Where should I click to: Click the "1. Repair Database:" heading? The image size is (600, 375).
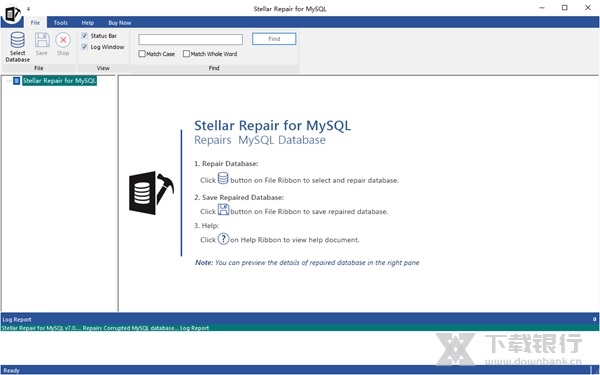(226, 163)
